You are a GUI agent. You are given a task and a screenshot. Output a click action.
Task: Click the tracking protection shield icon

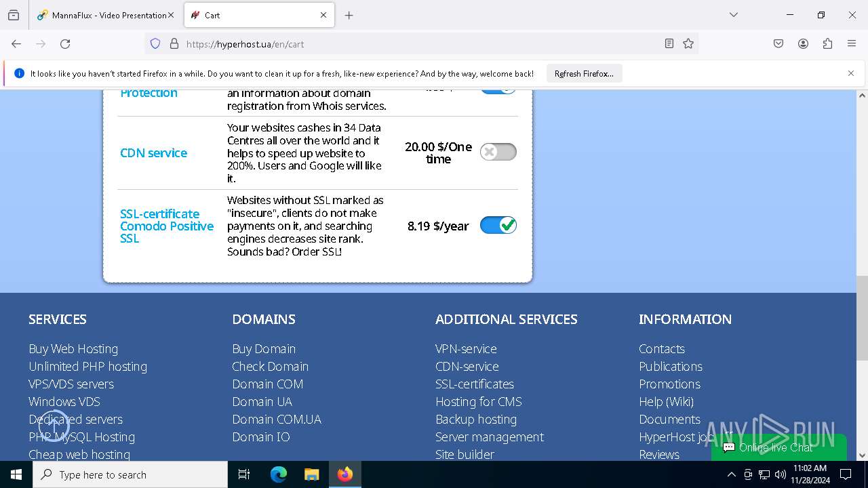155,44
